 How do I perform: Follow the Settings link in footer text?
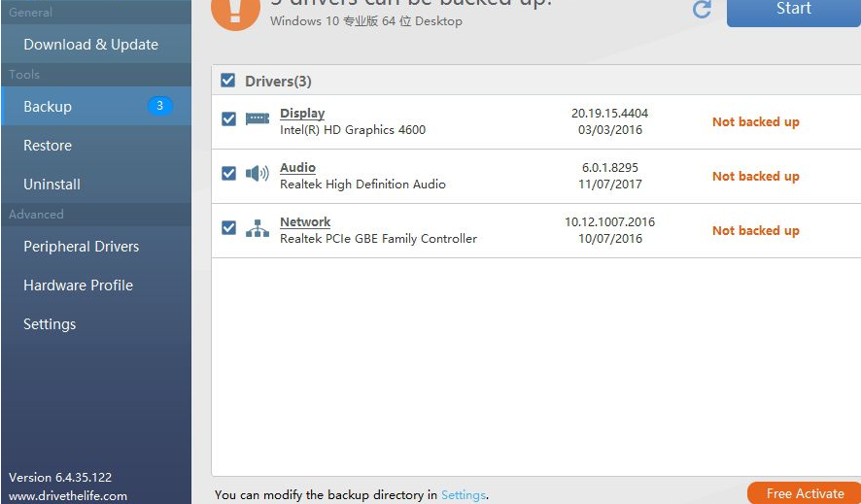pos(463,495)
